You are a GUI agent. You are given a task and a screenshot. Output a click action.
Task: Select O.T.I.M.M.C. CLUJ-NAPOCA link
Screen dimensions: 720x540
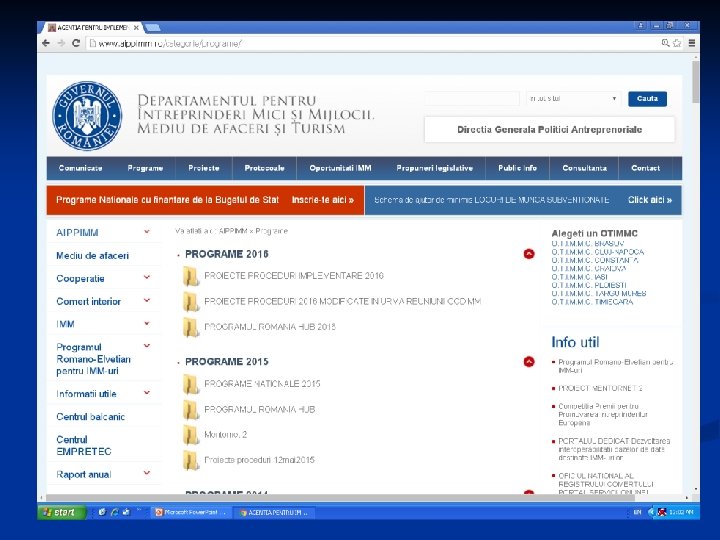[598, 252]
